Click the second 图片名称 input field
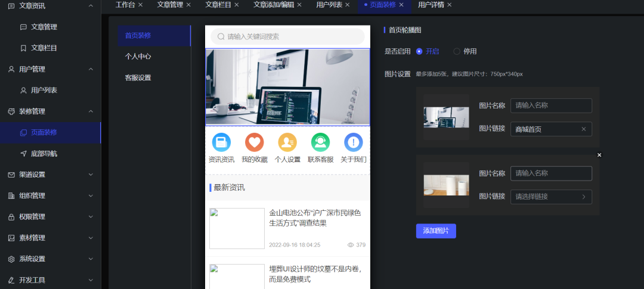This screenshot has height=289, width=644. click(x=551, y=173)
